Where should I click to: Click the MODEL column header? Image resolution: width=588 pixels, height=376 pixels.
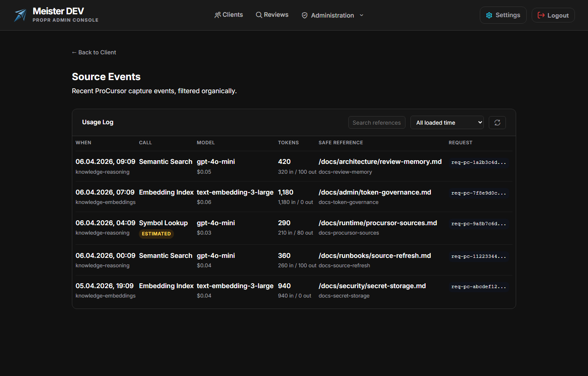click(206, 143)
